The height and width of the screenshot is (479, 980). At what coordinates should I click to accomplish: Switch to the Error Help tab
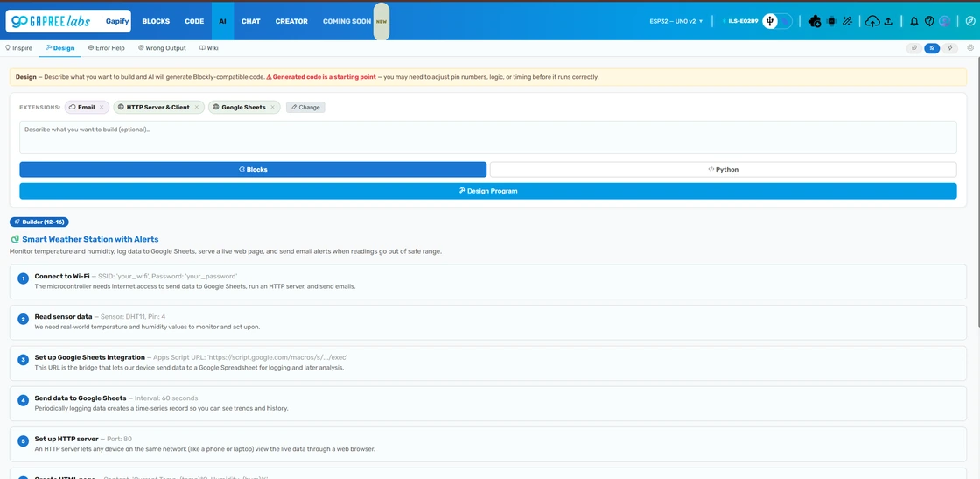tap(106, 47)
